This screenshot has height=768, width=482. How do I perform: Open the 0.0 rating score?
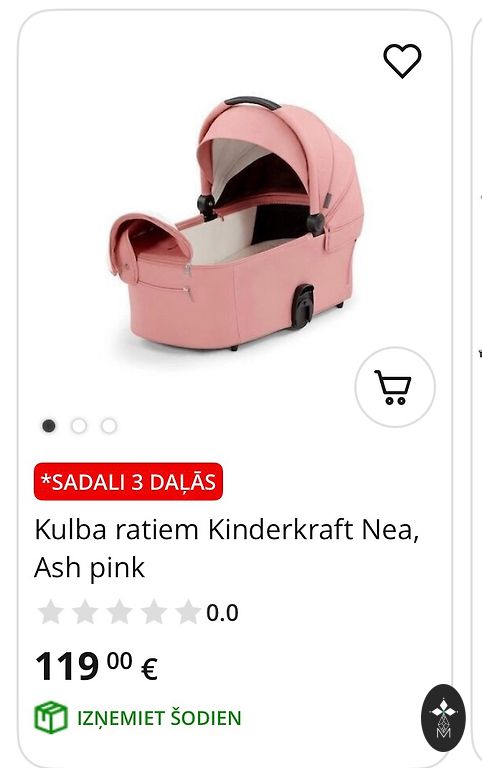tap(222, 613)
